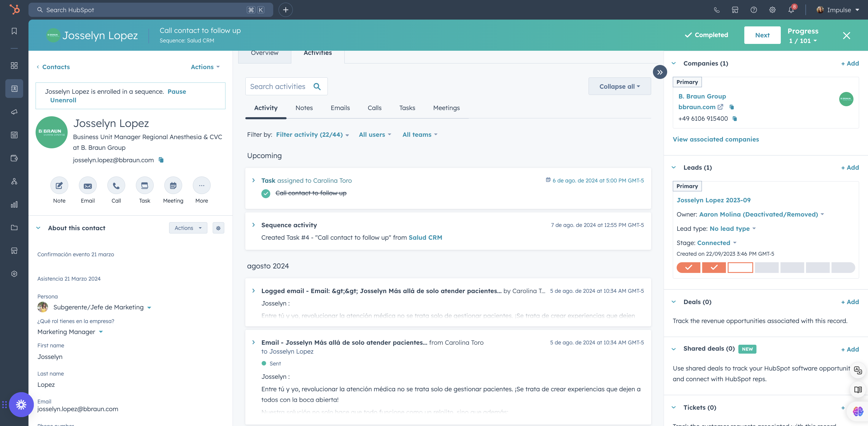Switch to the Meetings tab
Screen dimensions: 868x426
(x=446, y=108)
